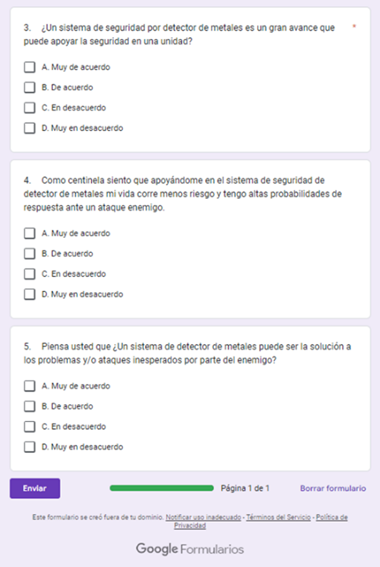Check 'B. De acuerdo' for question 3
Viewport: 380px width, 567px height.
[30, 88]
